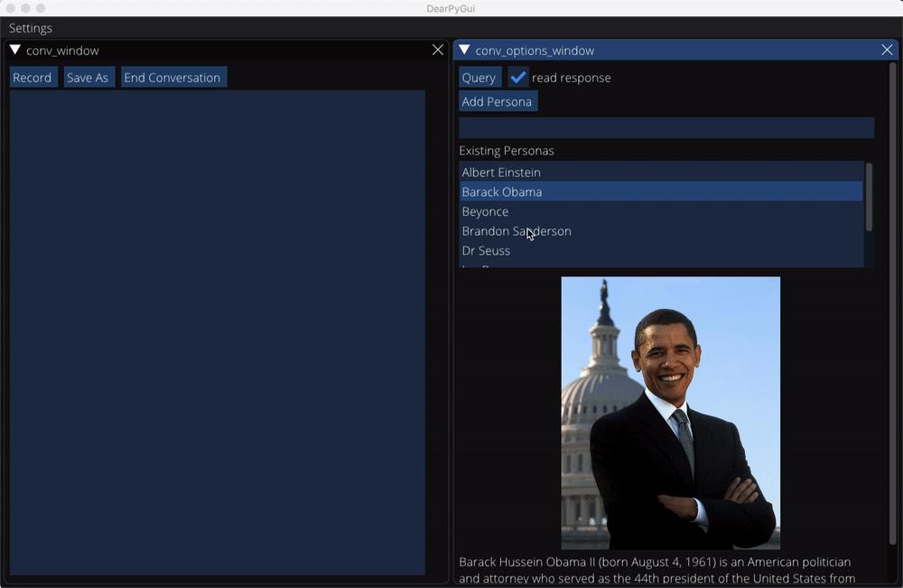
Task: Collapse the conv_window panel triangle
Action: tap(15, 51)
